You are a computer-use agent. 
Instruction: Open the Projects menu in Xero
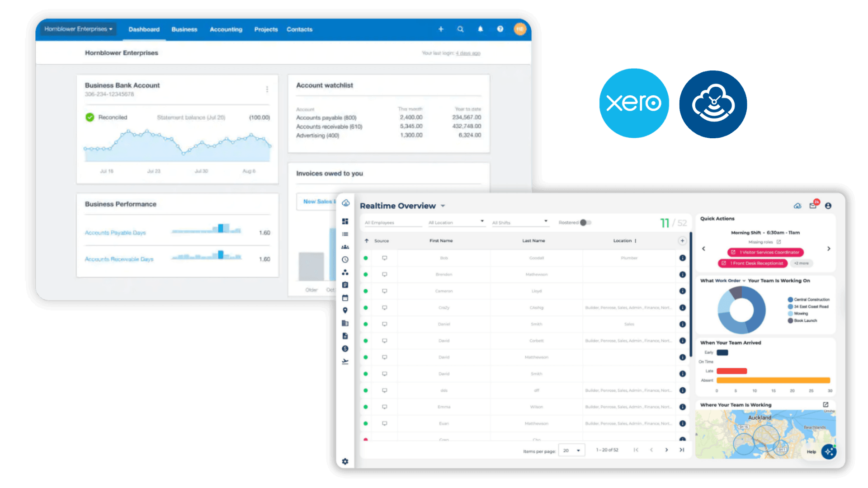(x=266, y=29)
